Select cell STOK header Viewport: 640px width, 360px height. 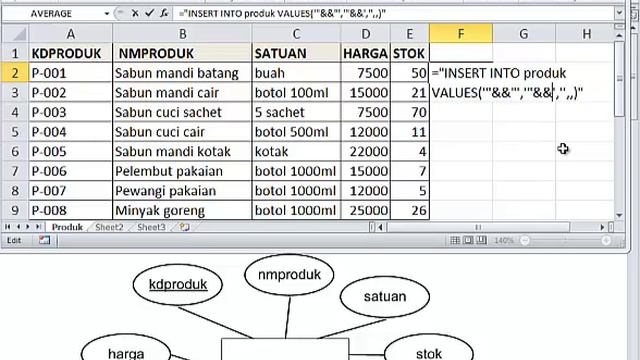click(410, 53)
